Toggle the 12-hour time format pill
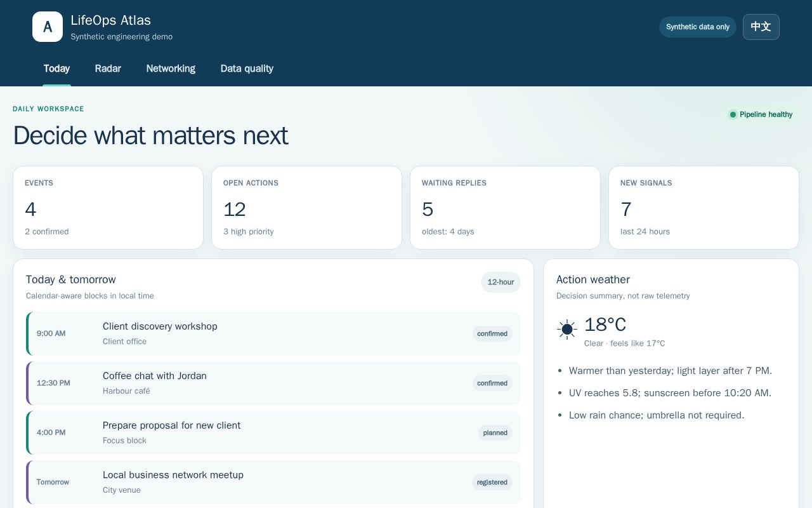Screen dimensions: 812x508 pos(501,282)
